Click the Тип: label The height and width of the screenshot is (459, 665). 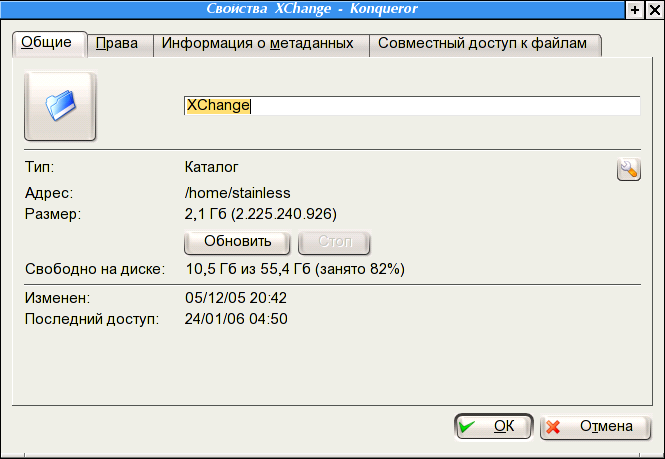pyautogui.click(x=39, y=167)
